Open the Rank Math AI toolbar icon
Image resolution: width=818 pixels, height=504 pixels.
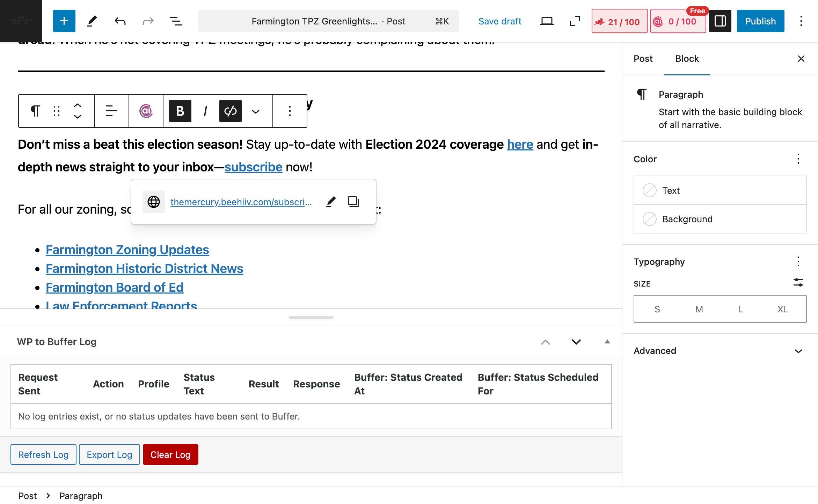pos(146,111)
